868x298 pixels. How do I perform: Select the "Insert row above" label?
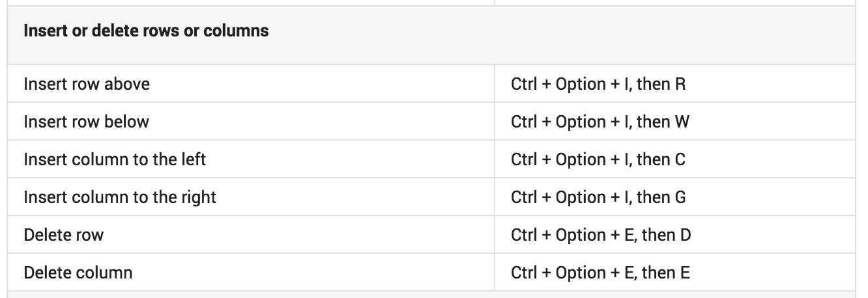[x=87, y=84]
